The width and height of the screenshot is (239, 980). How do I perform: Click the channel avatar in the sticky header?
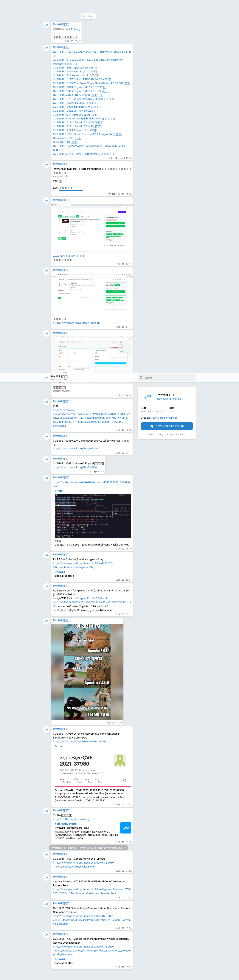tap(46, 378)
